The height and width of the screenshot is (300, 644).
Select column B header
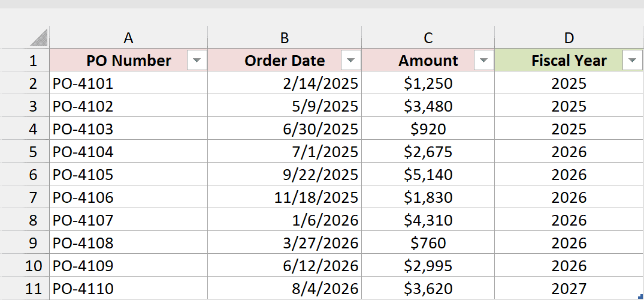tap(285, 38)
